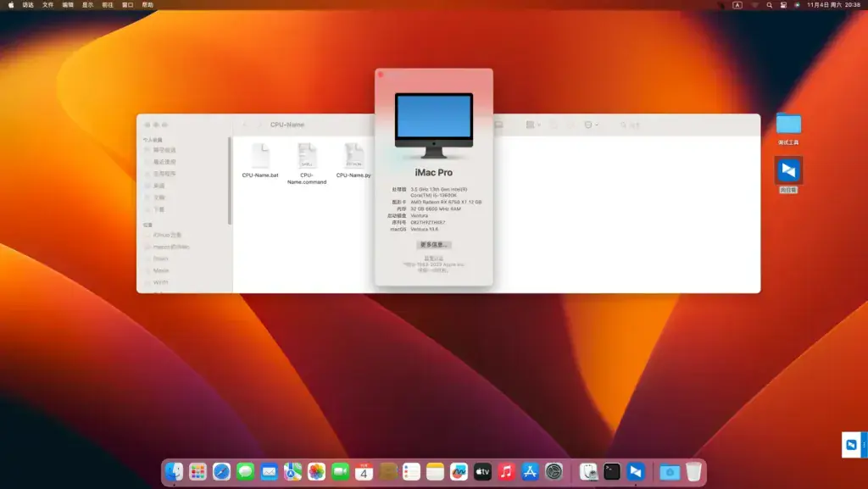This screenshot has width=868, height=489.
Task: Open Launchpad in the Dock
Action: pyautogui.click(x=198, y=472)
